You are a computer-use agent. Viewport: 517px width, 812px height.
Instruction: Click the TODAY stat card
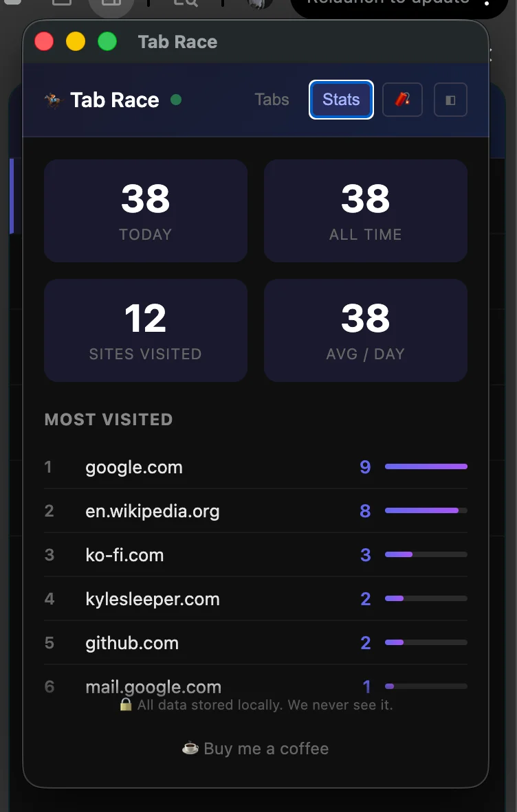point(145,211)
